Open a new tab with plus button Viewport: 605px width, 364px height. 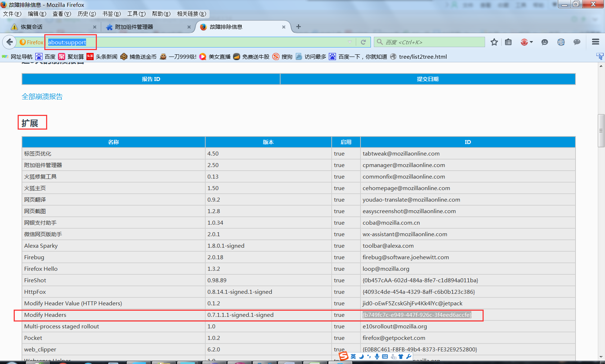click(299, 27)
